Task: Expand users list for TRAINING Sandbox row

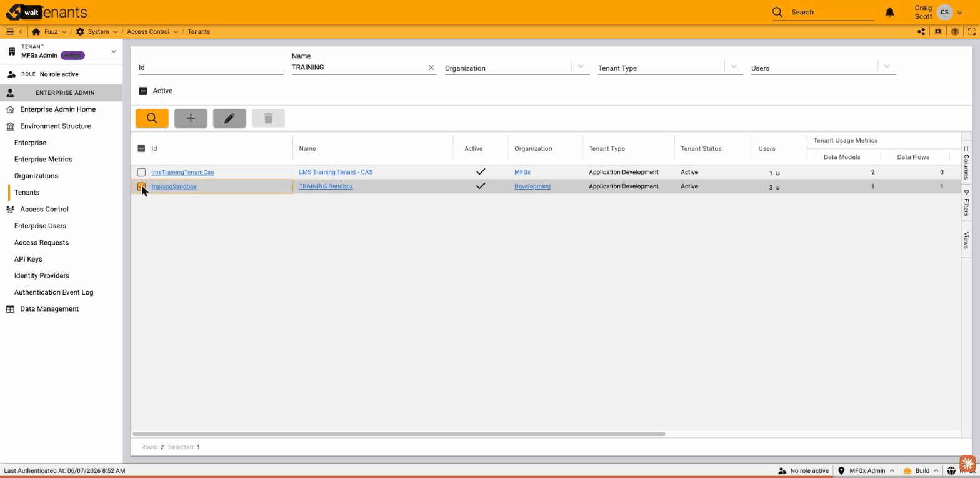Action: tap(777, 188)
